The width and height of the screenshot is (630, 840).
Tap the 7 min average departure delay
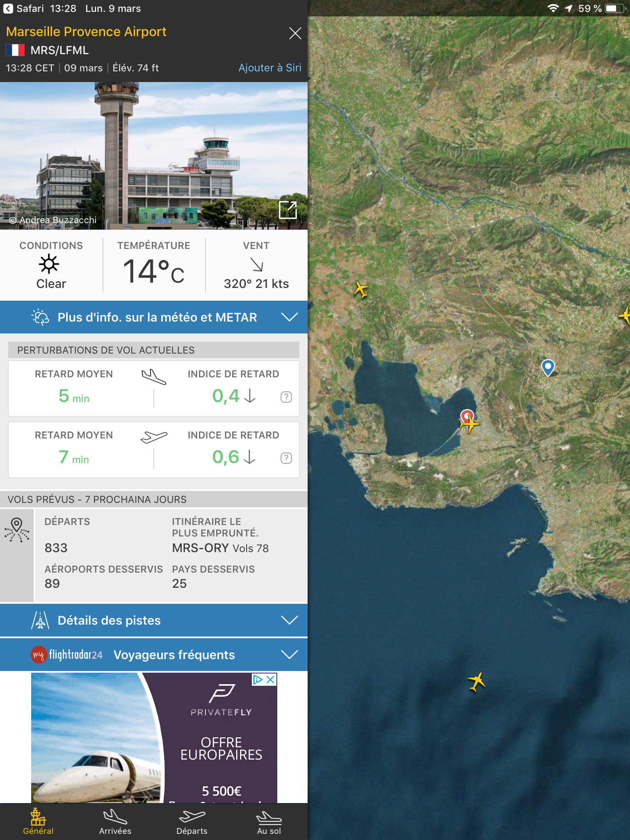click(74, 457)
